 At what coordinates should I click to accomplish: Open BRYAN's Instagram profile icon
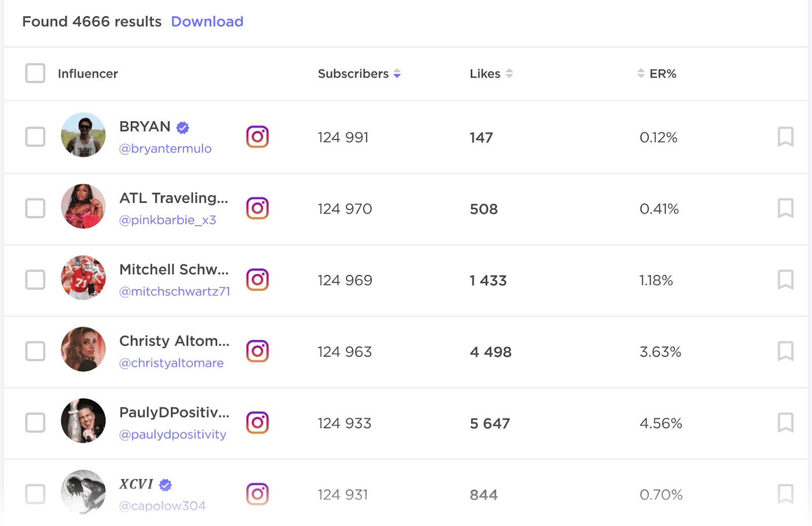[x=258, y=137]
